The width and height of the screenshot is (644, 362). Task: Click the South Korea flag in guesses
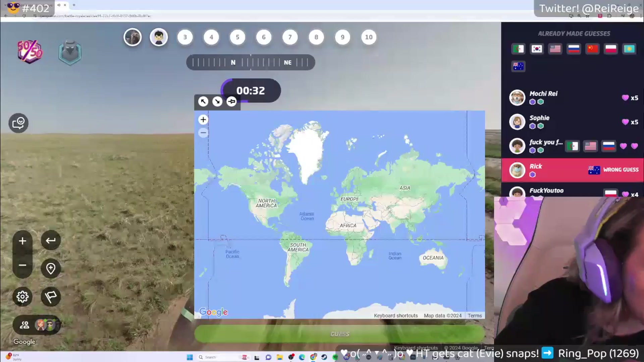(x=537, y=49)
